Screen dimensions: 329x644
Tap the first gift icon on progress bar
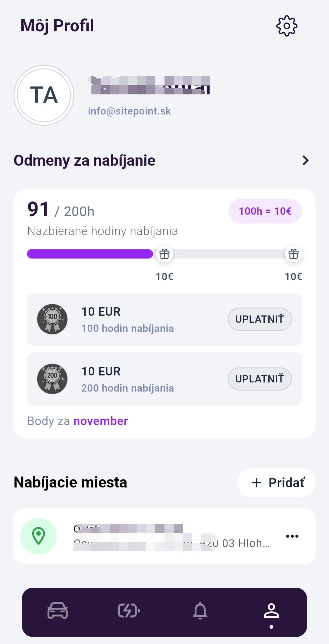tap(164, 254)
